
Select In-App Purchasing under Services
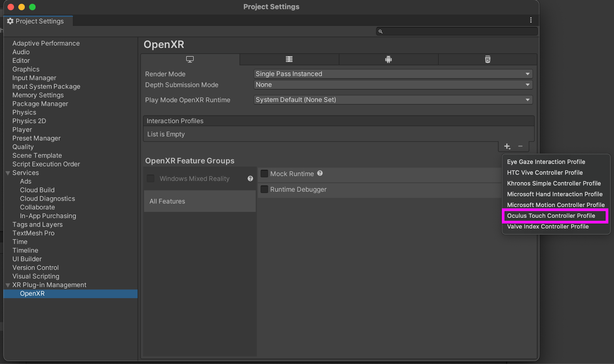pyautogui.click(x=48, y=216)
